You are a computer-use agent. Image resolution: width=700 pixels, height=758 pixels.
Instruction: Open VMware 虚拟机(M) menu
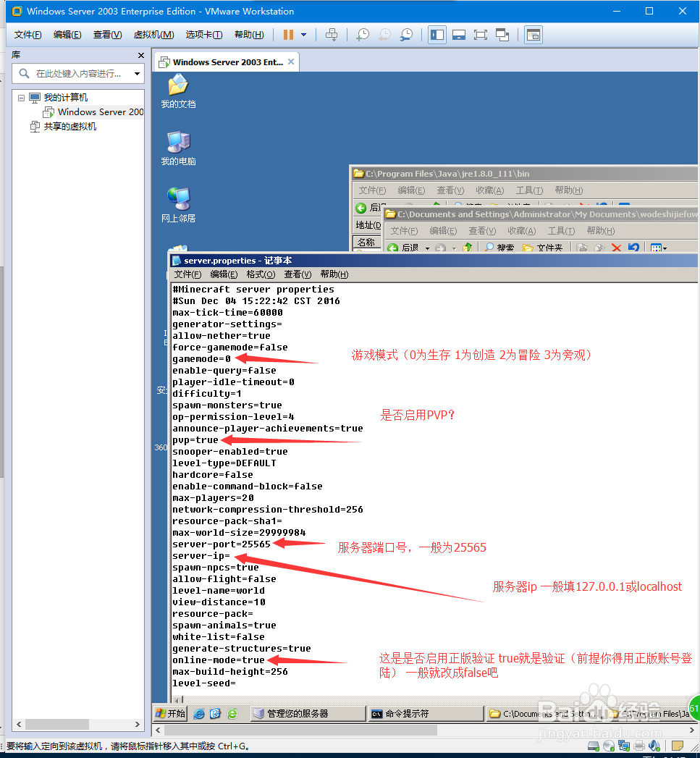click(153, 35)
